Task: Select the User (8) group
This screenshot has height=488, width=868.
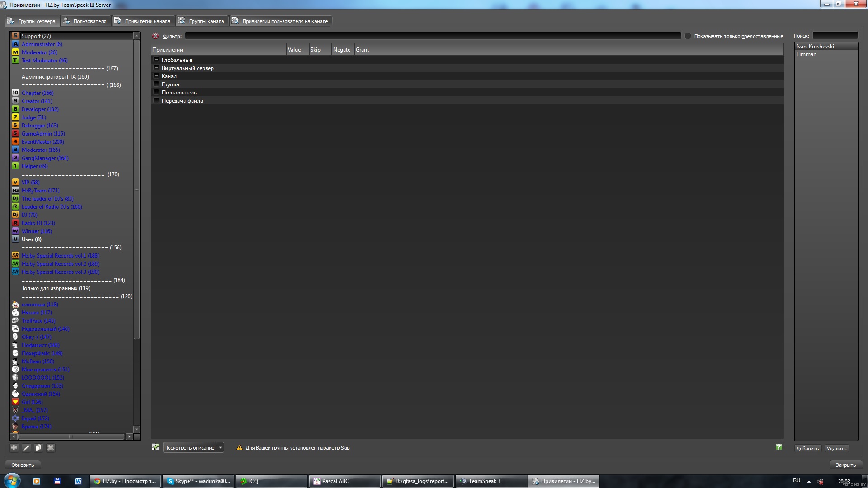Action: tap(32, 239)
